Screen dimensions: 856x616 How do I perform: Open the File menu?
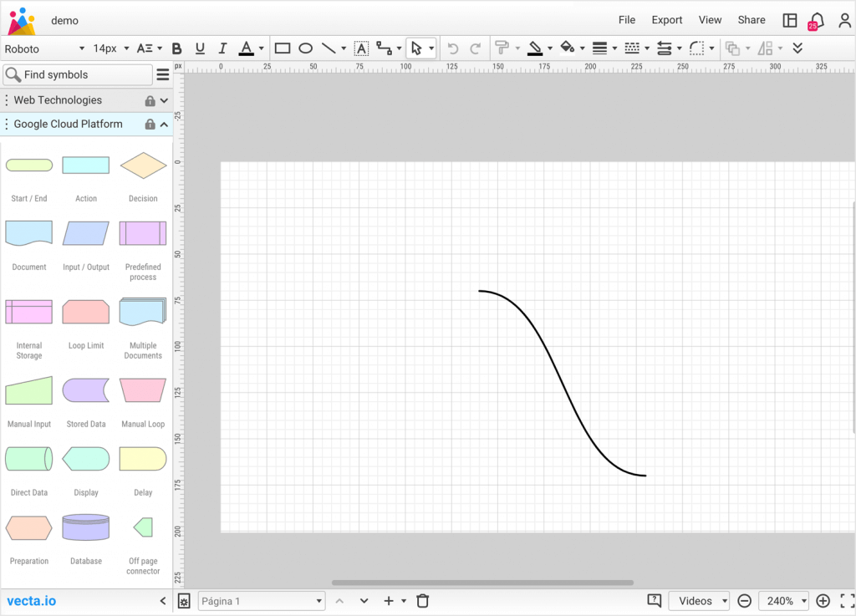[x=626, y=19]
